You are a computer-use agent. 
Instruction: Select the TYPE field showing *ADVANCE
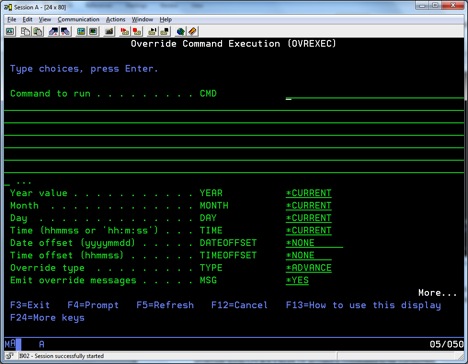[309, 268]
